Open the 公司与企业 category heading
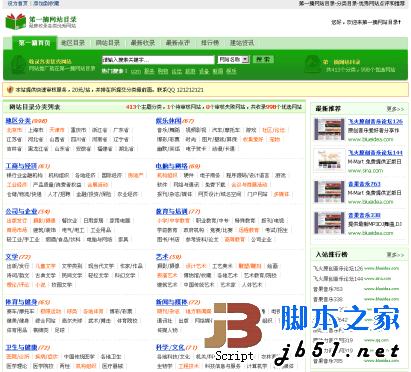The height and width of the screenshot is (372, 411). coord(21,211)
